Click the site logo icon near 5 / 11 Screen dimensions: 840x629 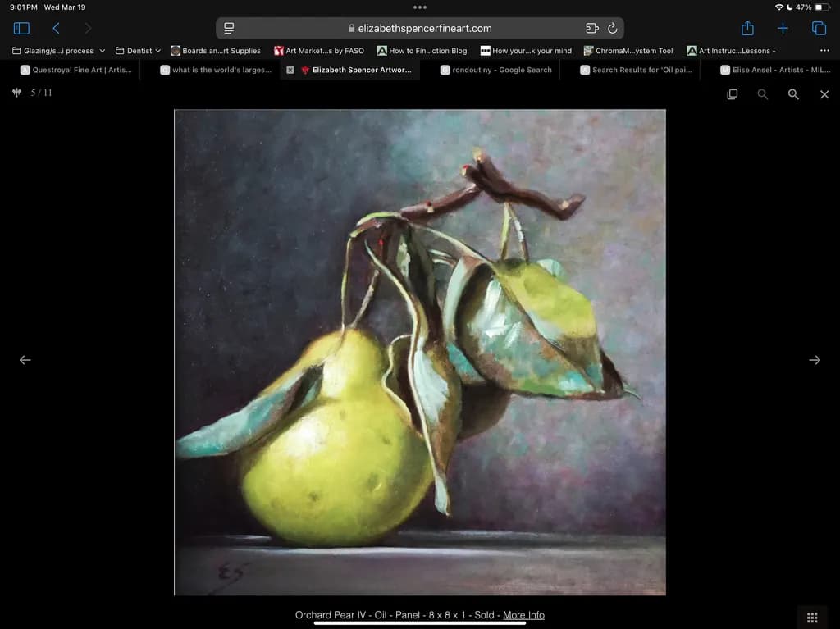coord(16,93)
